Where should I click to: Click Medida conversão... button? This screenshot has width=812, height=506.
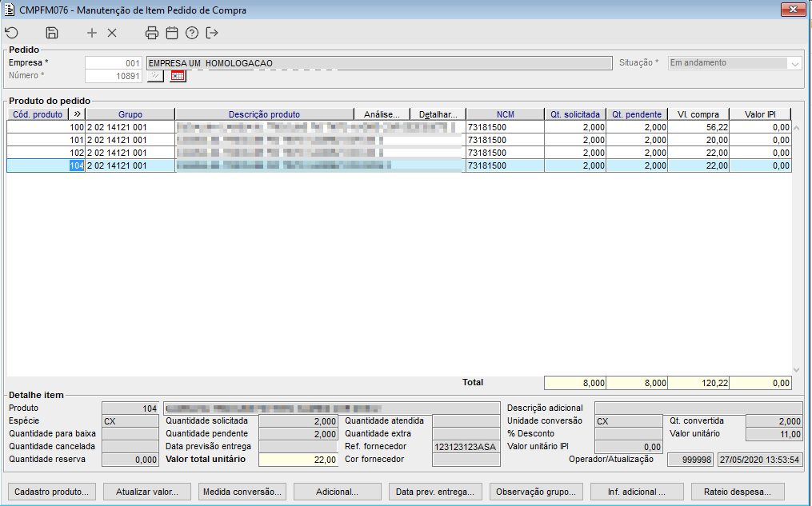coord(242,492)
